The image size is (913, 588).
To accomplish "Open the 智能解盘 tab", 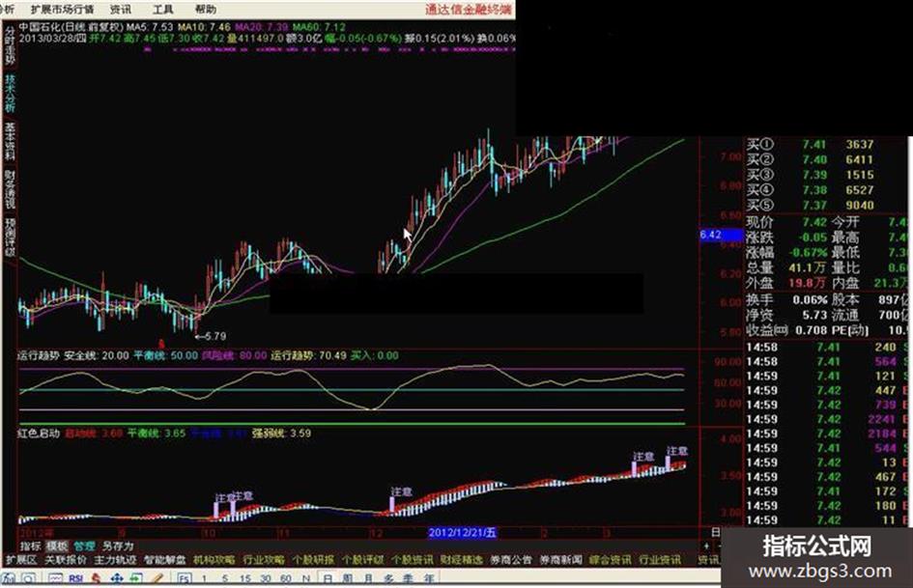I will tap(164, 560).
